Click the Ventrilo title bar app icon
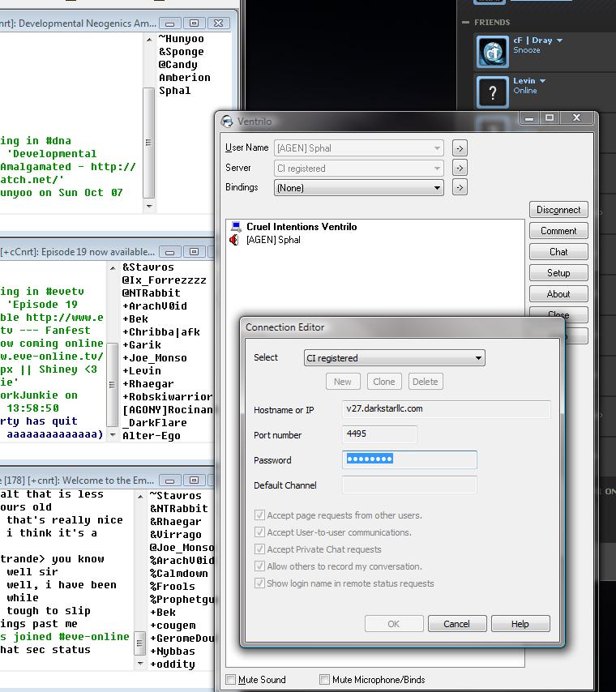Image resolution: width=616 pixels, height=692 pixels. pos(228,122)
